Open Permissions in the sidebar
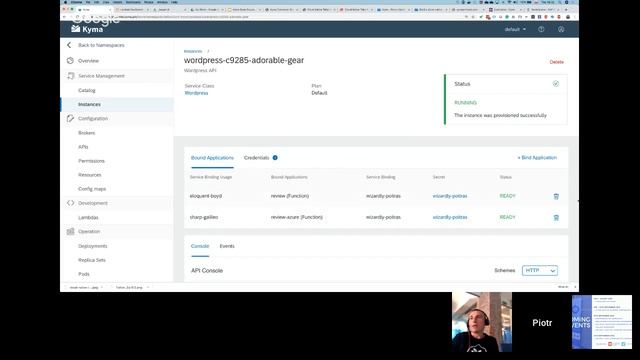 (x=91, y=161)
